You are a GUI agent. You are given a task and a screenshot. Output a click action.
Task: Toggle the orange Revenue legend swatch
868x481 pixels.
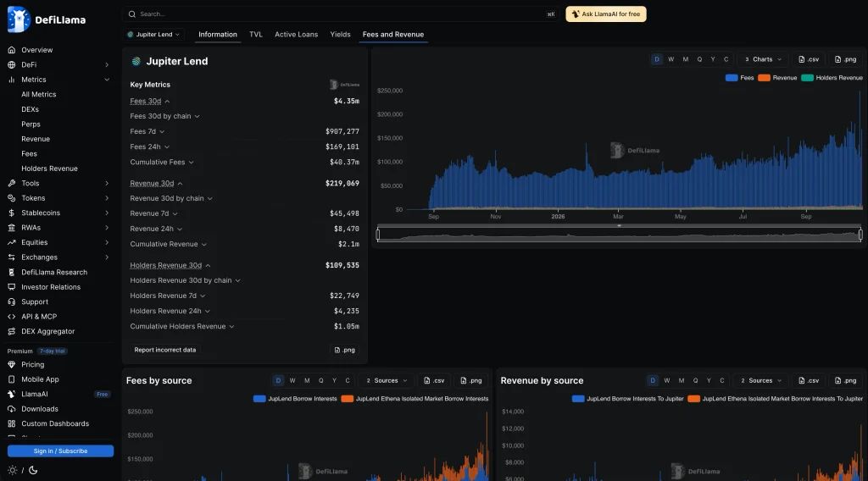[764, 78]
